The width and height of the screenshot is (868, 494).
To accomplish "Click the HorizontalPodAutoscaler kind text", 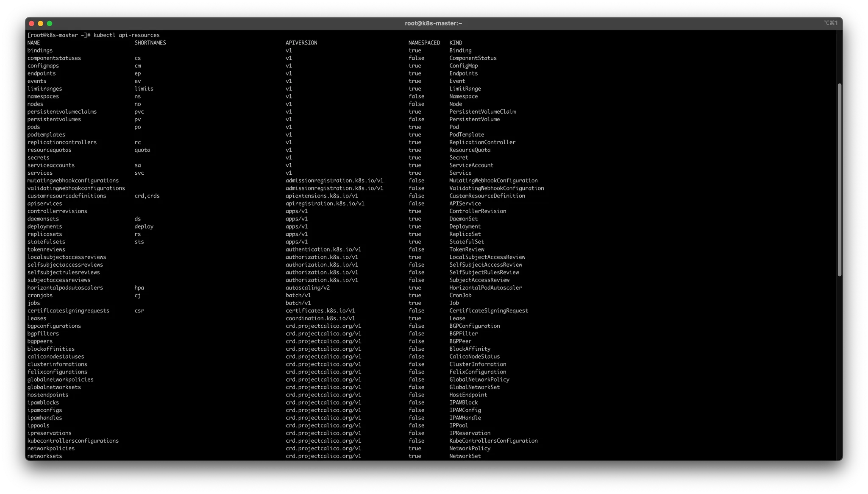I will [x=485, y=288].
